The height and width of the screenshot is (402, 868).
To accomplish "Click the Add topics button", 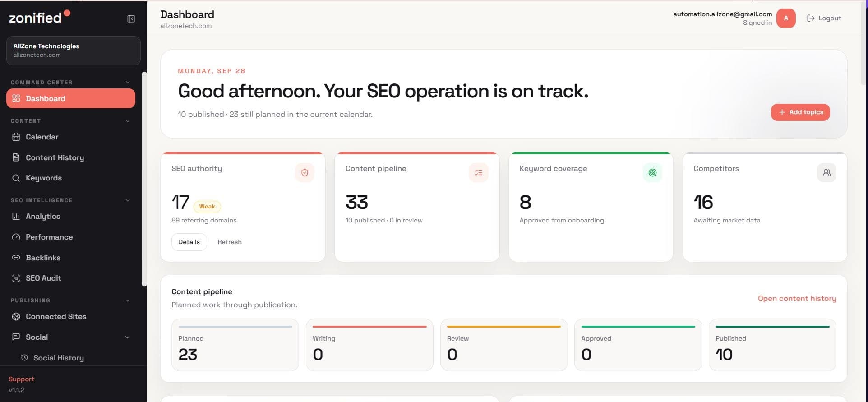I will 800,112.
